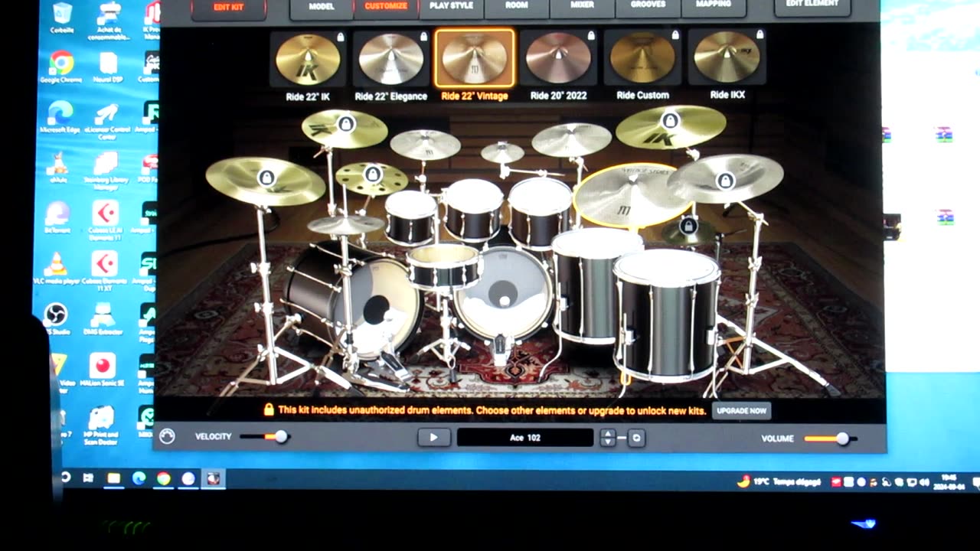Open the GROOVES tab

pos(648,7)
